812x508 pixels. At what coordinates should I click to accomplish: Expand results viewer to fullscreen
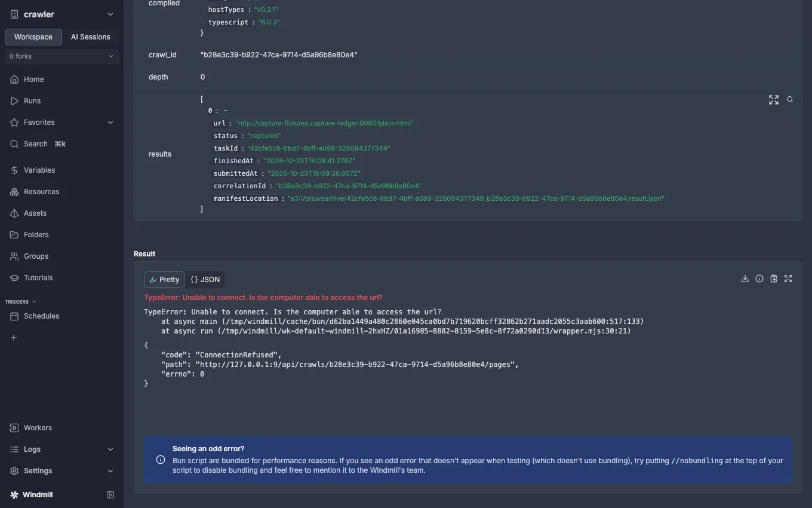(x=774, y=100)
